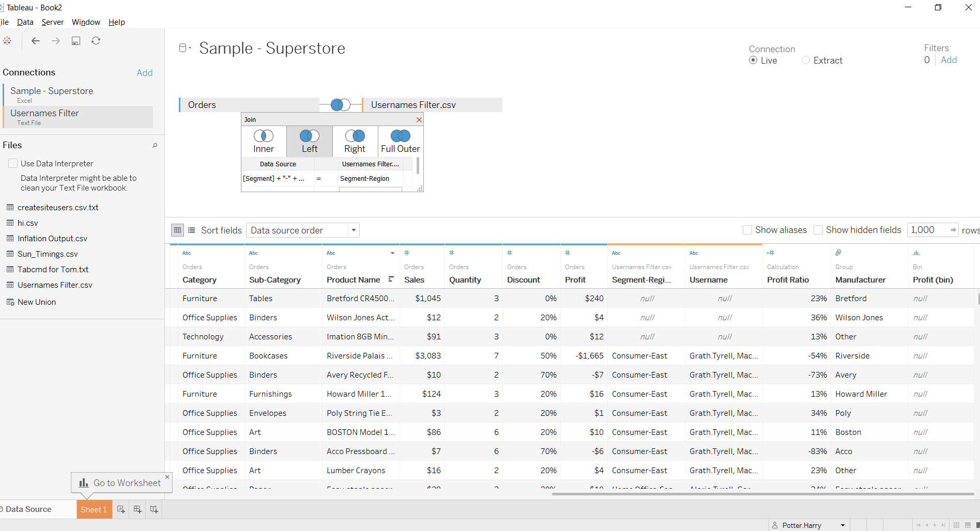The width and height of the screenshot is (980, 531).
Task: Click the show sheet tabs icon in the status bar
Action: (956, 525)
